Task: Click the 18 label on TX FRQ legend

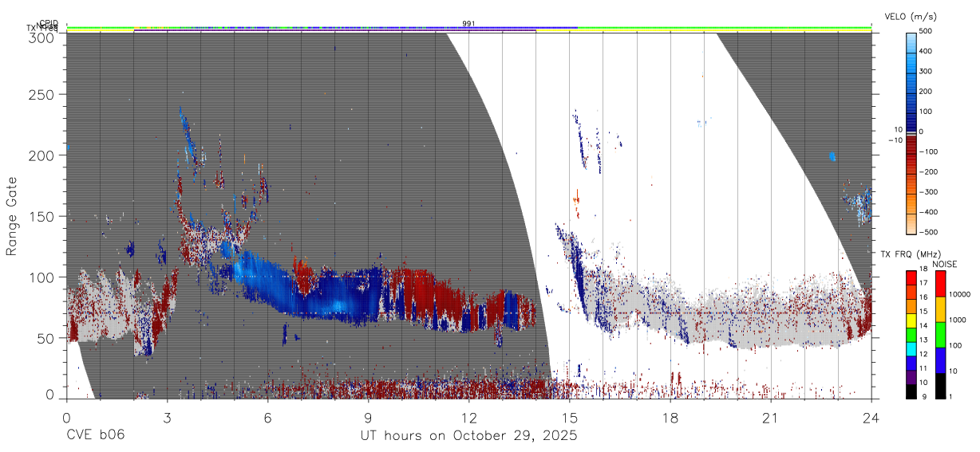Action: pos(923,270)
